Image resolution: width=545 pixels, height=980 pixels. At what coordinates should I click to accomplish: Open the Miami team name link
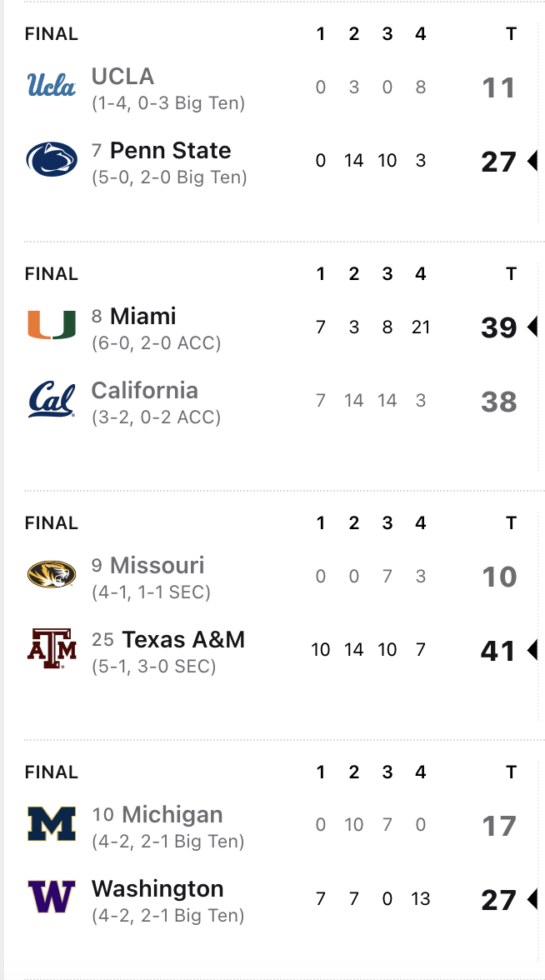click(142, 317)
